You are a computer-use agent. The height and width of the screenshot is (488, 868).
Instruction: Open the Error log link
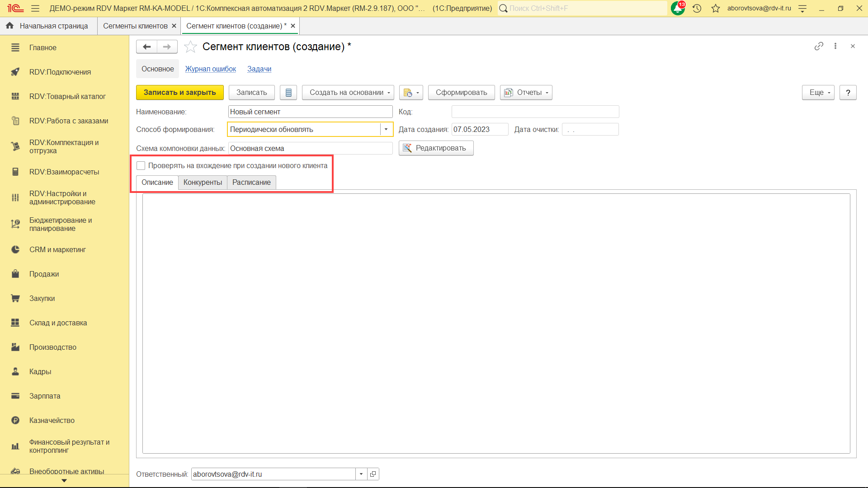pyautogui.click(x=210, y=69)
